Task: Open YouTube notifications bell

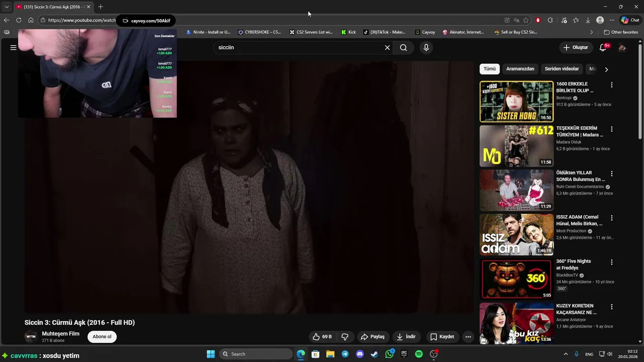Action: click(x=603, y=47)
